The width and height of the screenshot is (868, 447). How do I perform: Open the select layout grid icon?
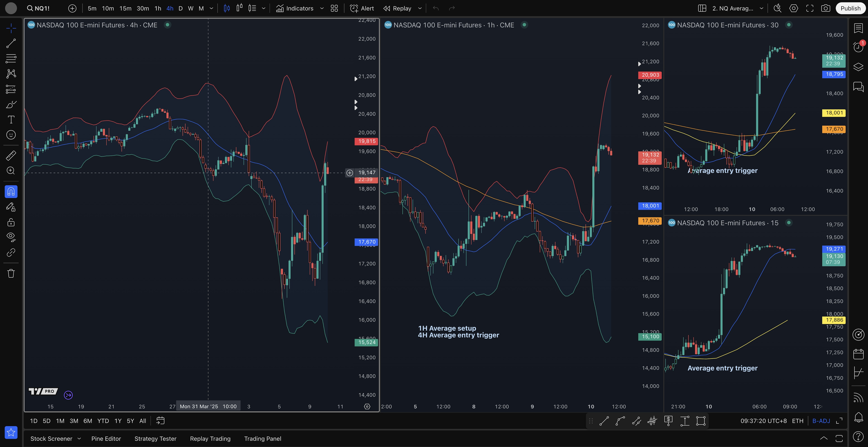click(702, 8)
